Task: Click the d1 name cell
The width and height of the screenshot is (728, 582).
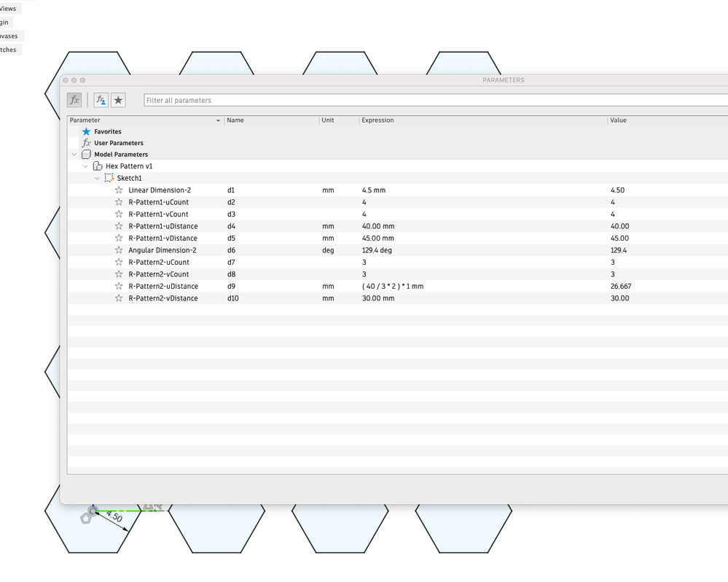Action: click(231, 190)
